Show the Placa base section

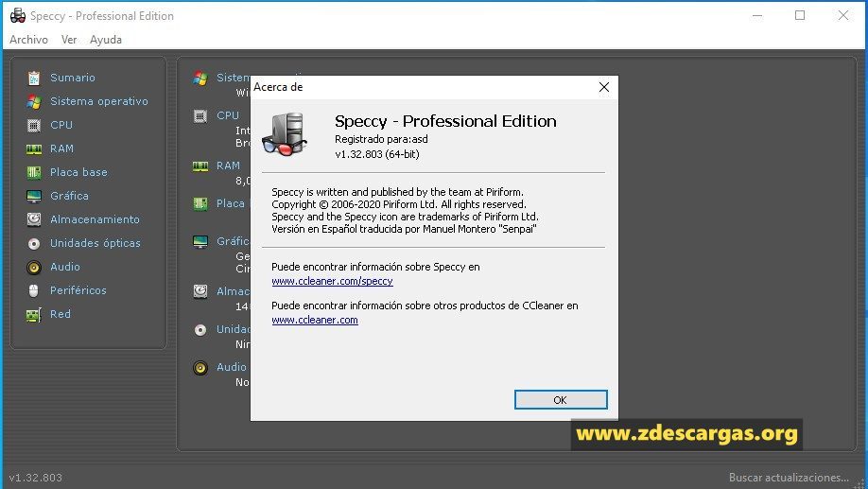point(78,172)
